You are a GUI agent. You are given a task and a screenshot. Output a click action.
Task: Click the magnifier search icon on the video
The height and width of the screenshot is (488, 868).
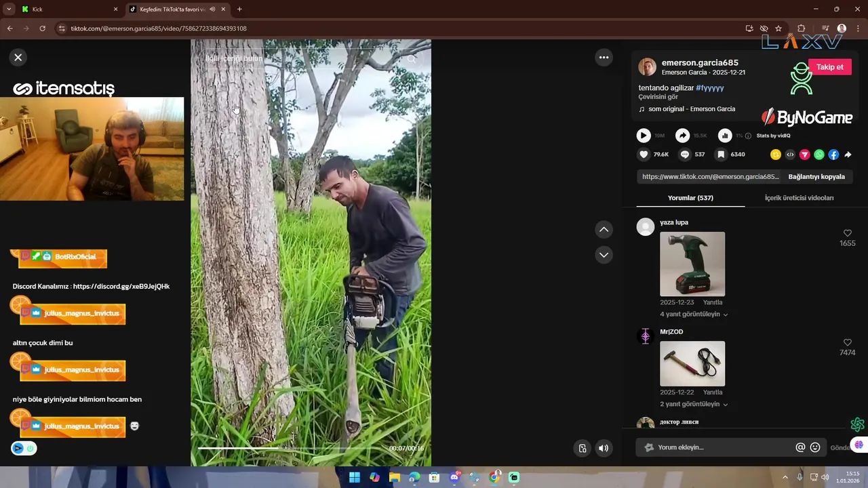pos(412,59)
